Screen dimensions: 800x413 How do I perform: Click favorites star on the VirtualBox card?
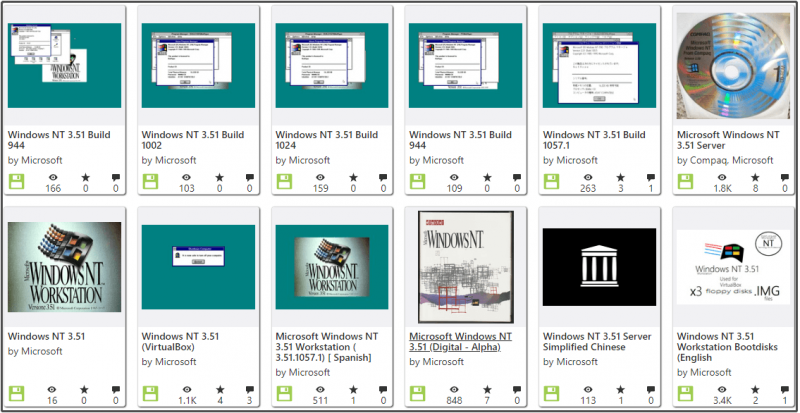tap(219, 390)
